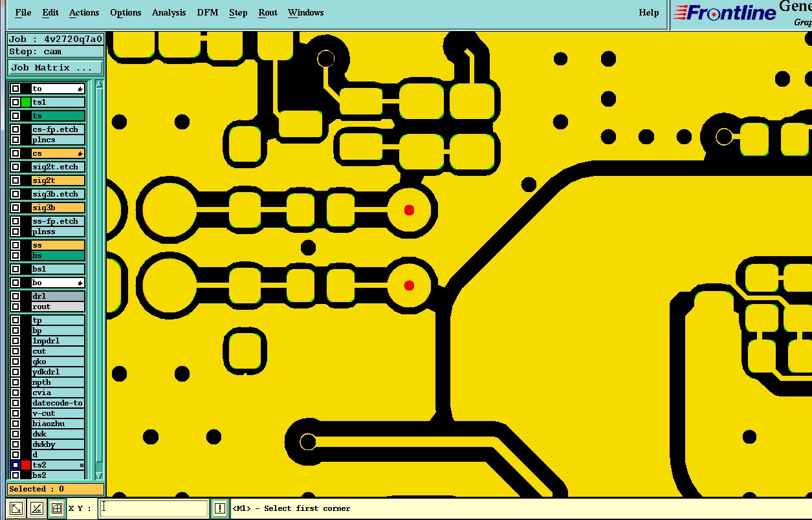This screenshot has width=812, height=520.
Task: Open the DFM menu
Action: click(207, 12)
